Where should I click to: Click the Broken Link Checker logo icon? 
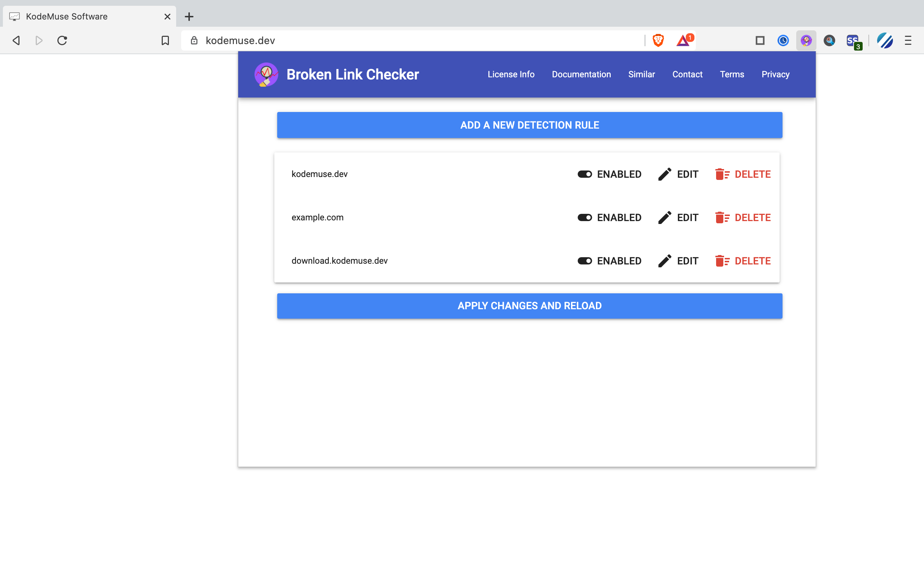point(266,74)
